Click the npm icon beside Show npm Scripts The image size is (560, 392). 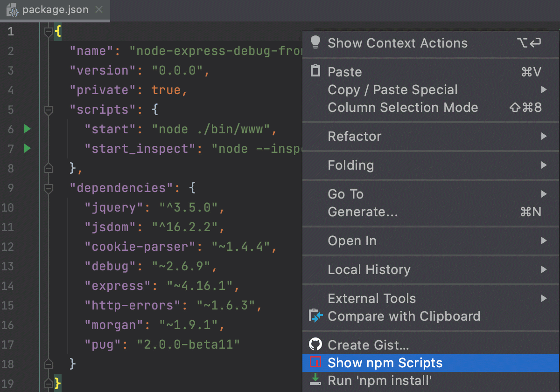[316, 363]
